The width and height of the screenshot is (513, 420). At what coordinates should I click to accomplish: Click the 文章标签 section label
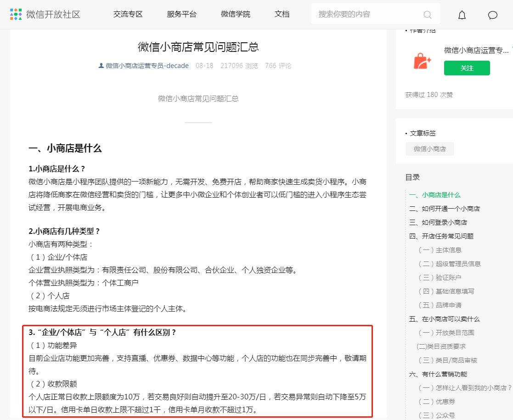[423, 133]
